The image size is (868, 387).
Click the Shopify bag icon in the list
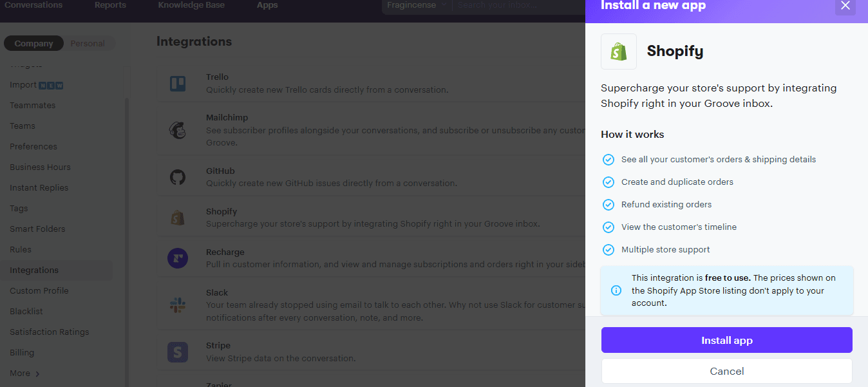(178, 217)
